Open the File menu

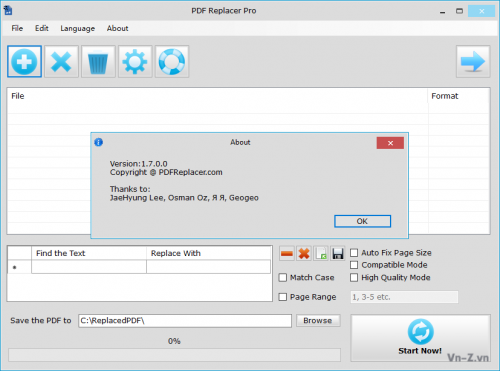pos(17,28)
